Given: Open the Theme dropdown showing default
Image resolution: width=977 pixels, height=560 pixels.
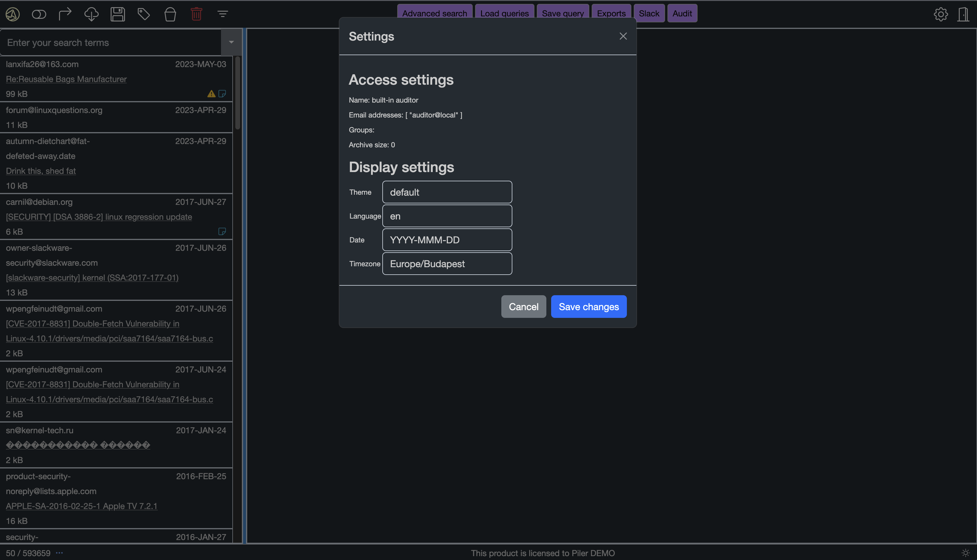Looking at the screenshot, I should point(447,192).
